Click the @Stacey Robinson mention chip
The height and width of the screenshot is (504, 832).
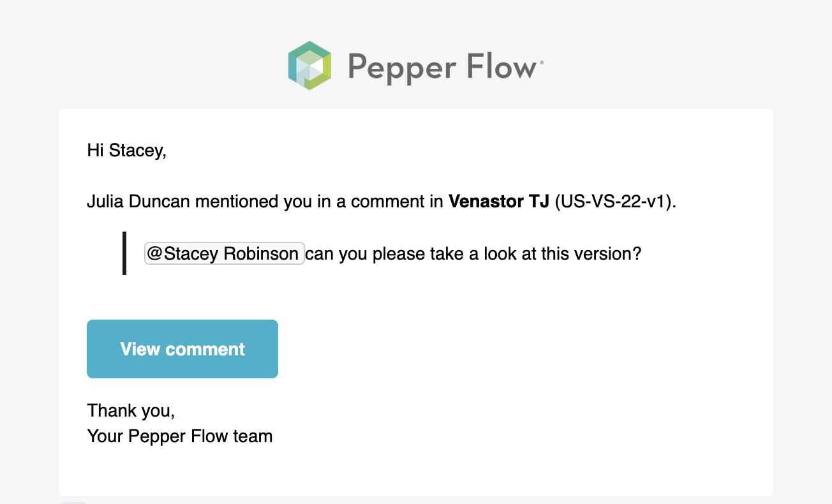tap(225, 253)
